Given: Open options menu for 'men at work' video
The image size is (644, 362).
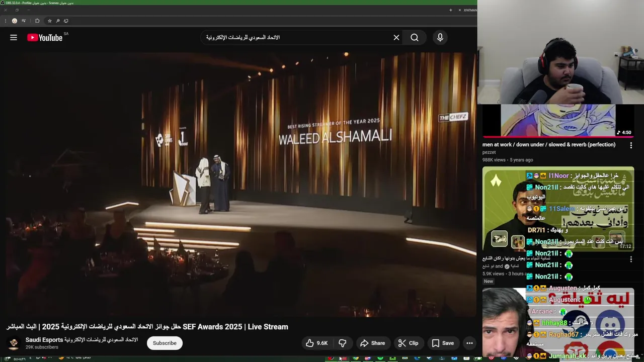Looking at the screenshot, I should pos(631,145).
